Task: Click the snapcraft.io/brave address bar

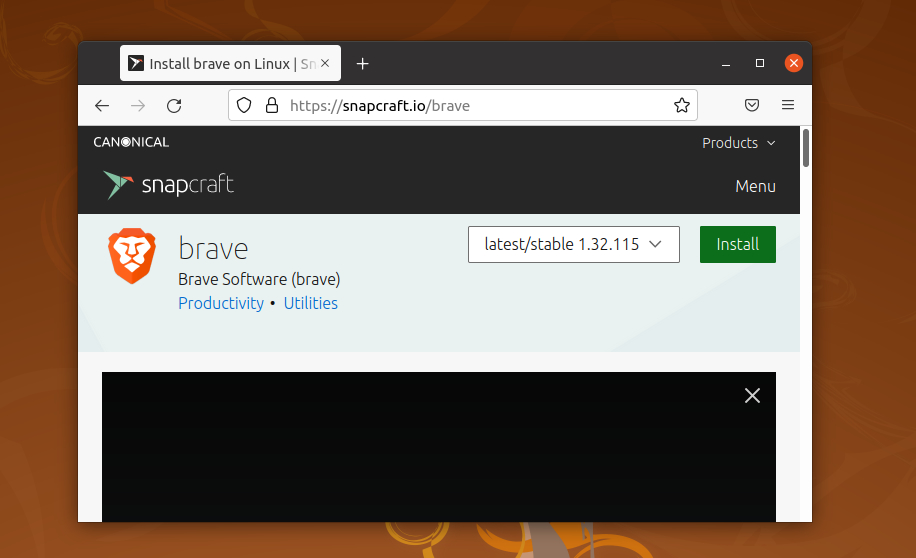Action: point(463,105)
